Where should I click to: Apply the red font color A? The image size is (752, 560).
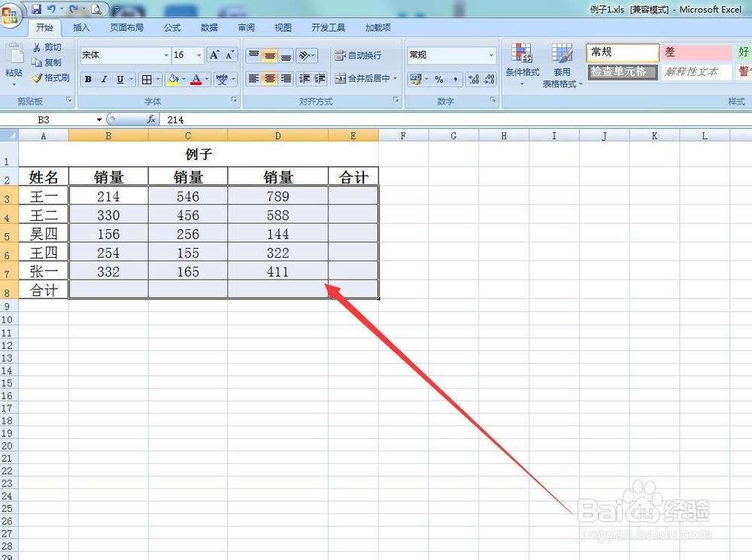pos(196,79)
